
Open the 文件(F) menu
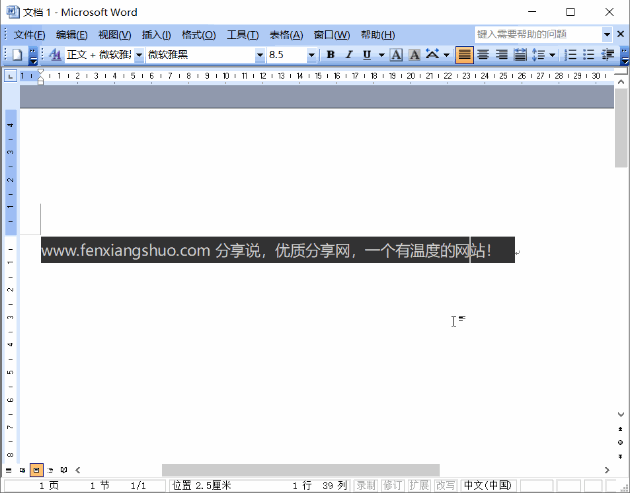coord(29,35)
